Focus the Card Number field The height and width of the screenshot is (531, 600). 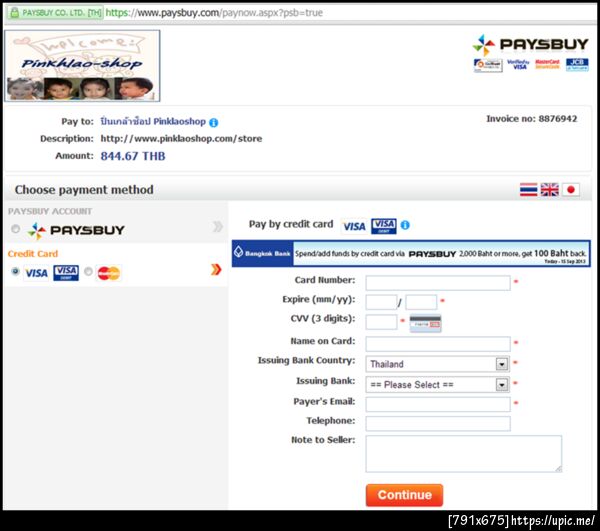click(x=438, y=283)
